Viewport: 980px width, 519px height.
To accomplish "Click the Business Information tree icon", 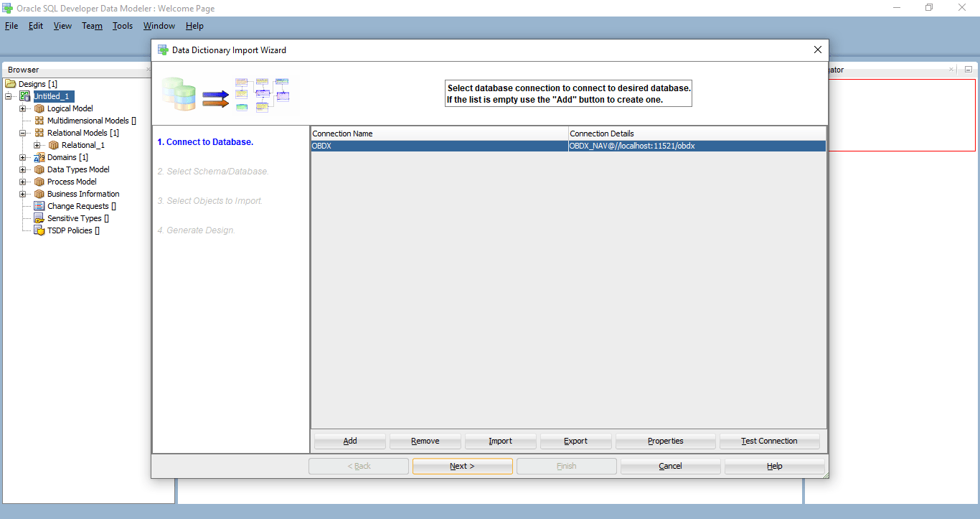I will pyautogui.click(x=39, y=194).
